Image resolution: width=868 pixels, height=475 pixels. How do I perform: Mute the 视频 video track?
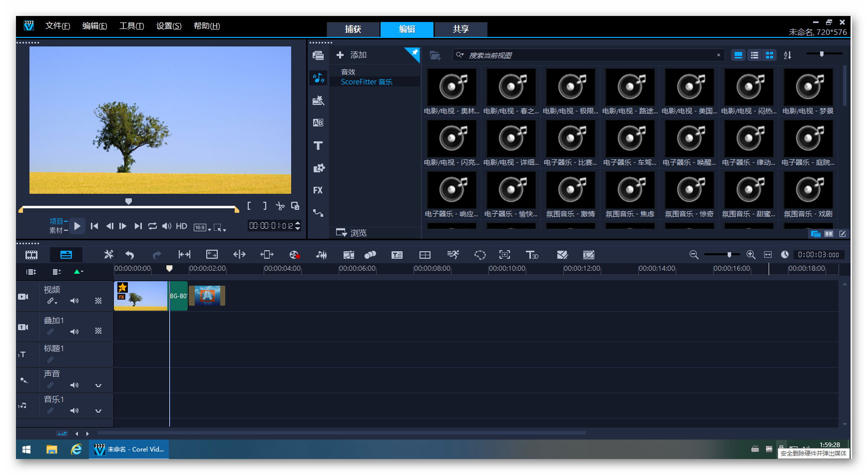tap(74, 301)
